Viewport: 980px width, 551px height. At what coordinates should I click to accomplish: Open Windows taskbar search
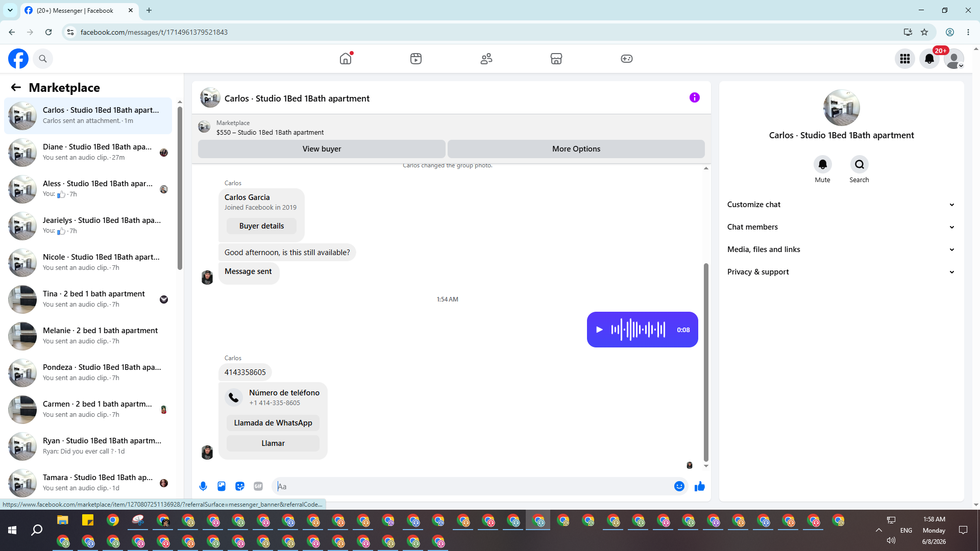(x=37, y=531)
